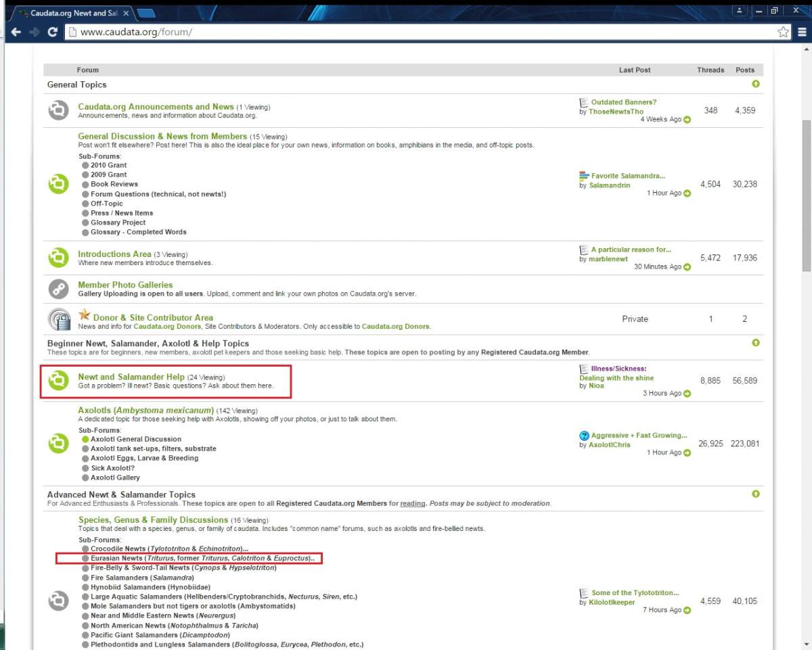Open Off-Topic sub-forum
The height and width of the screenshot is (650, 812).
107,204
